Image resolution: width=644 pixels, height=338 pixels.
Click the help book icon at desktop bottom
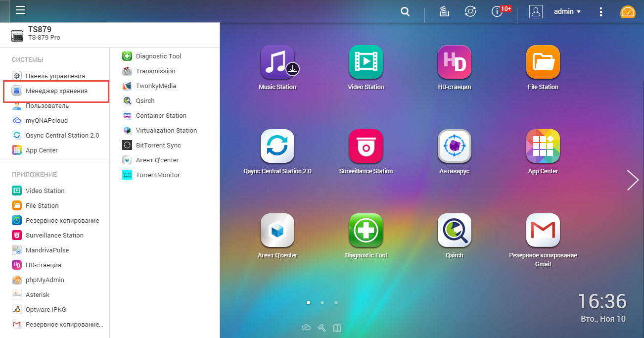tap(337, 328)
